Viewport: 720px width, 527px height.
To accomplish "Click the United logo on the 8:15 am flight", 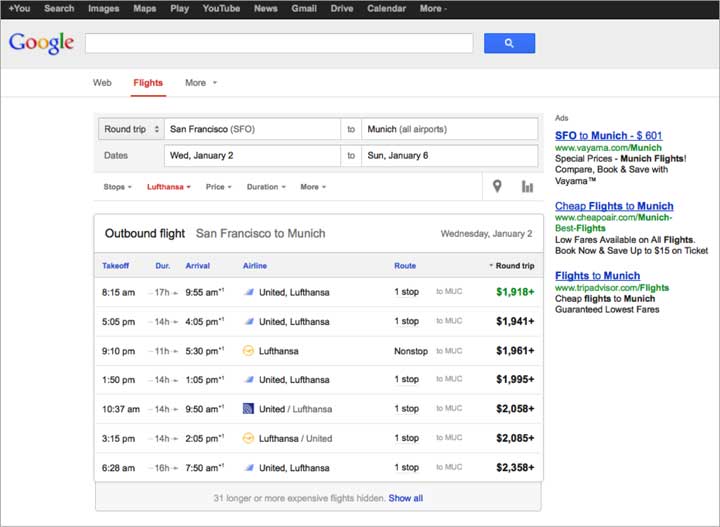I will point(248,292).
